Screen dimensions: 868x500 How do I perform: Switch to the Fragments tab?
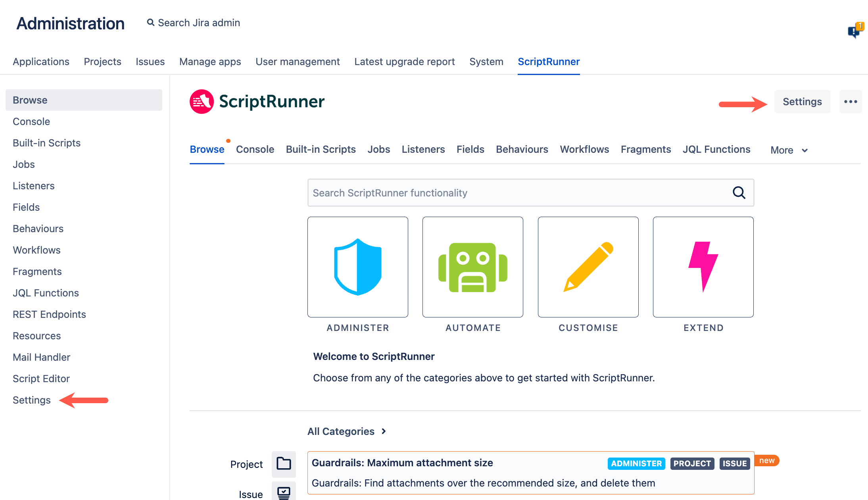tap(646, 149)
